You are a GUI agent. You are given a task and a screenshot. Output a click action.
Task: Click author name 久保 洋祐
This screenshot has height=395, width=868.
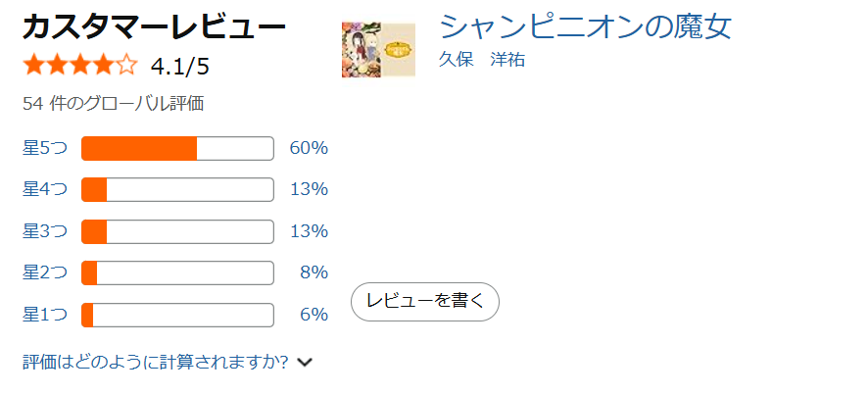482,60
